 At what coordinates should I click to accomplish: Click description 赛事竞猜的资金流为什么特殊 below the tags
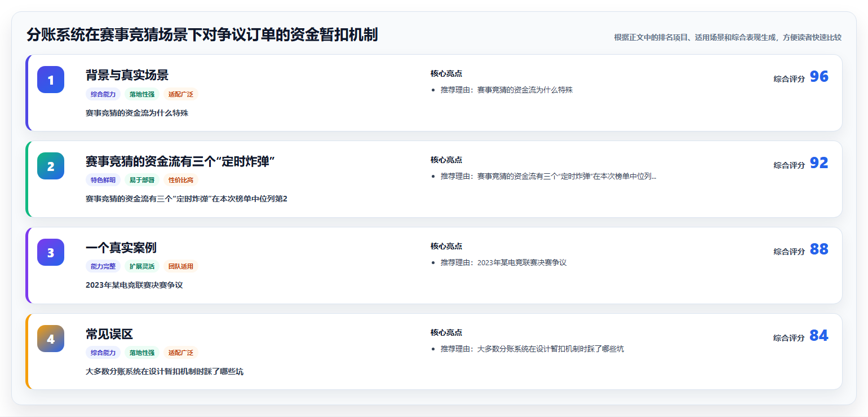137,113
